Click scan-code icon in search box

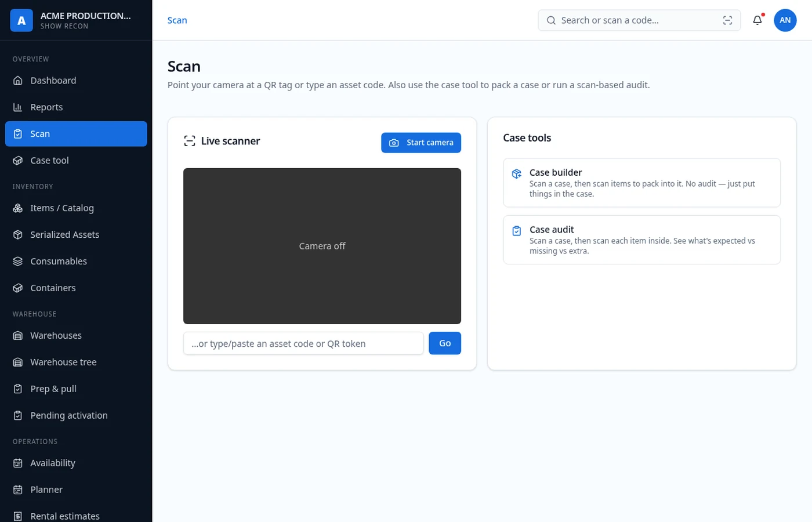pyautogui.click(x=727, y=20)
